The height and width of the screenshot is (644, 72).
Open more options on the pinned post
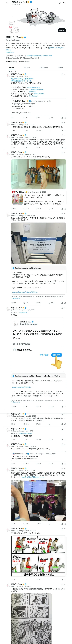tap(65, 74)
